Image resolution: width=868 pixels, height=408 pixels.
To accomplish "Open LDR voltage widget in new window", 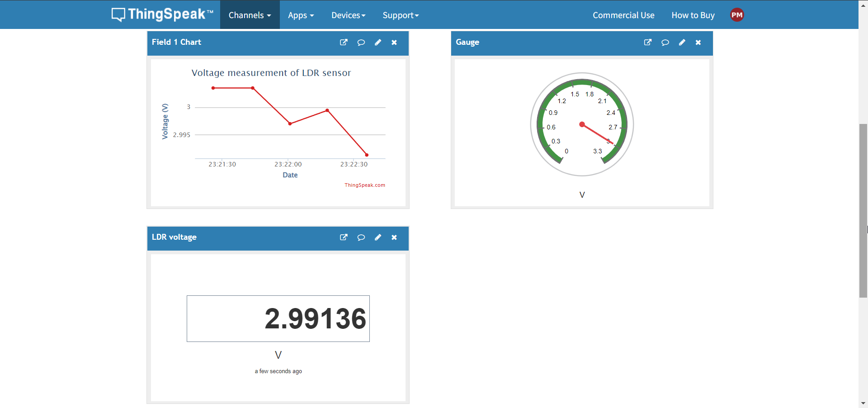I will (x=344, y=237).
